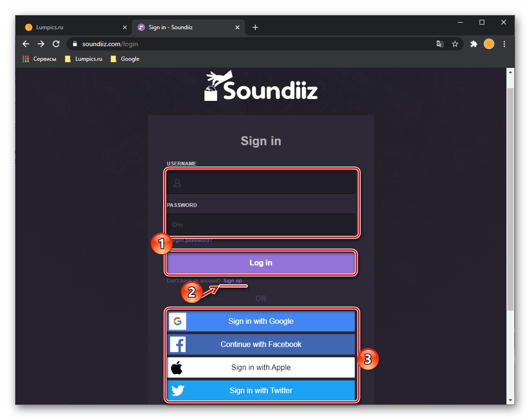Screen dimensions: 530x420
Task: Open the Lumpics.ru bookmark folder
Action: (83, 59)
